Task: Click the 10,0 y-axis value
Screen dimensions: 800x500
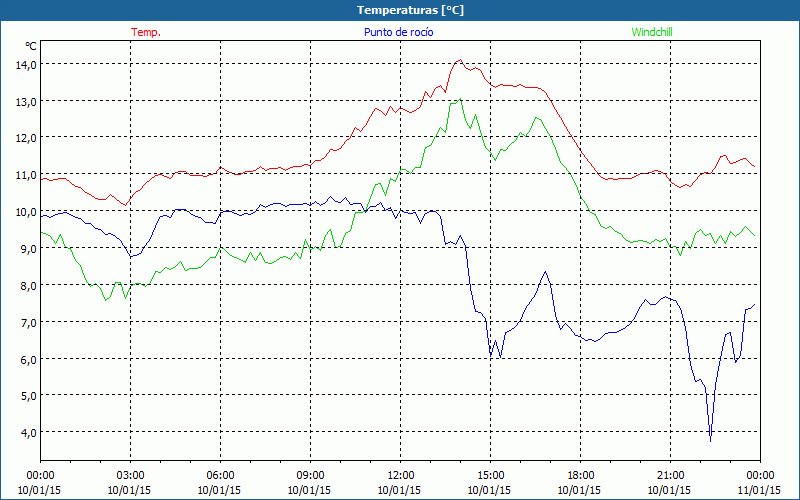Action: (x=26, y=212)
